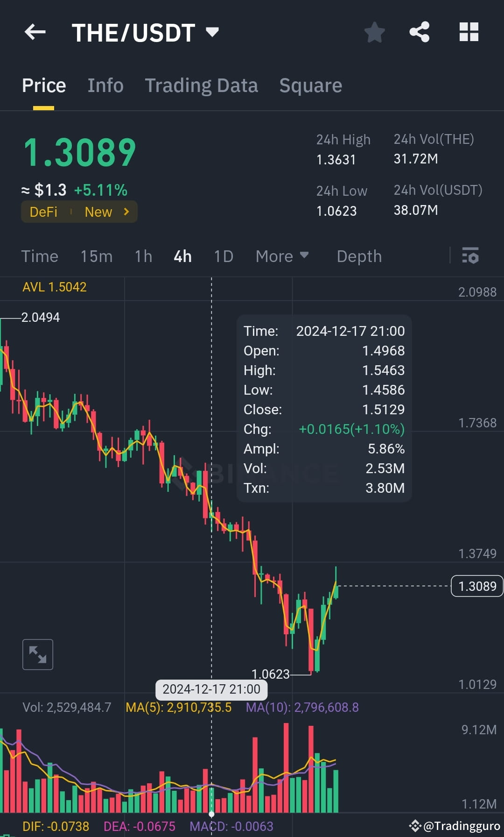Viewport: 504px width, 837px height.
Task: Switch chart to 1D timeframe
Action: [x=223, y=256]
